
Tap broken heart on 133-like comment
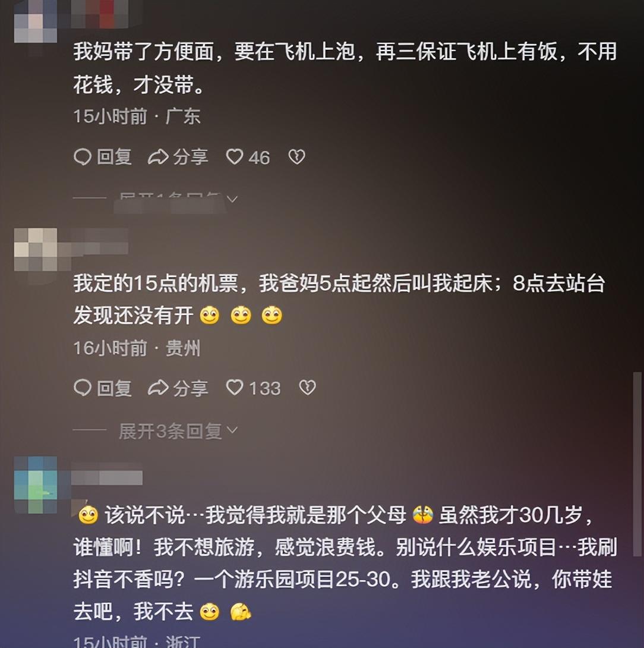click(x=307, y=388)
